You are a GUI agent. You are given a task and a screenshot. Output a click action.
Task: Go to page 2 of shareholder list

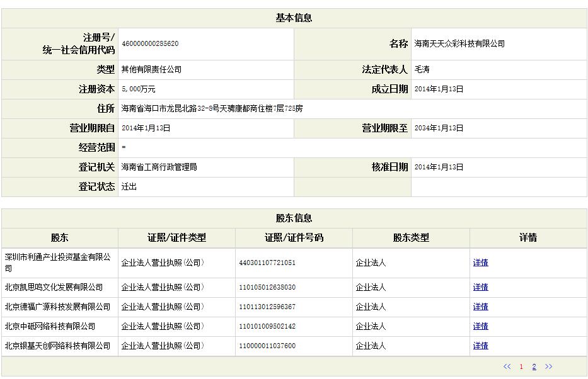click(x=534, y=366)
